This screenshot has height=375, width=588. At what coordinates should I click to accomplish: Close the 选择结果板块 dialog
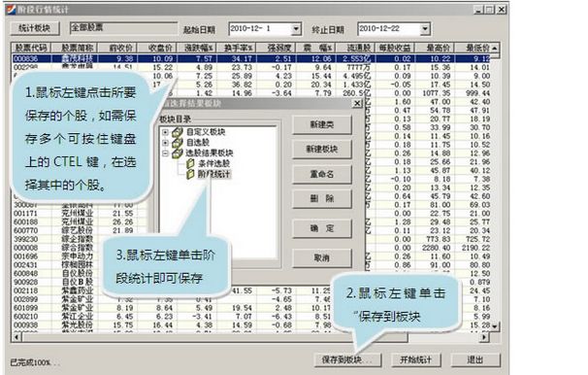click(357, 103)
